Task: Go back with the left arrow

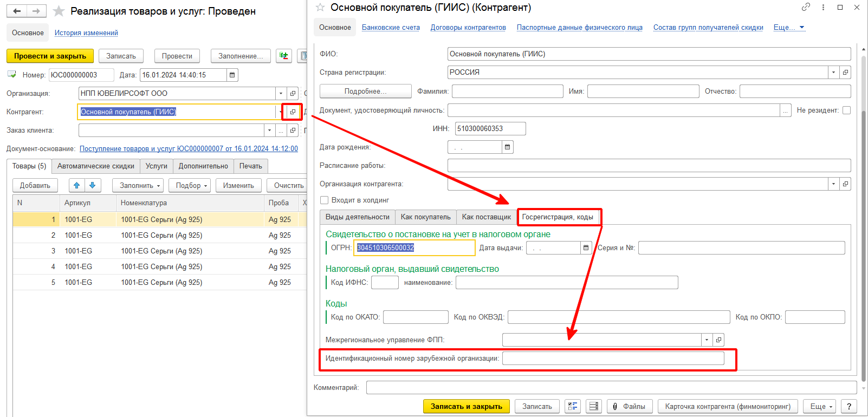Action: (x=17, y=11)
